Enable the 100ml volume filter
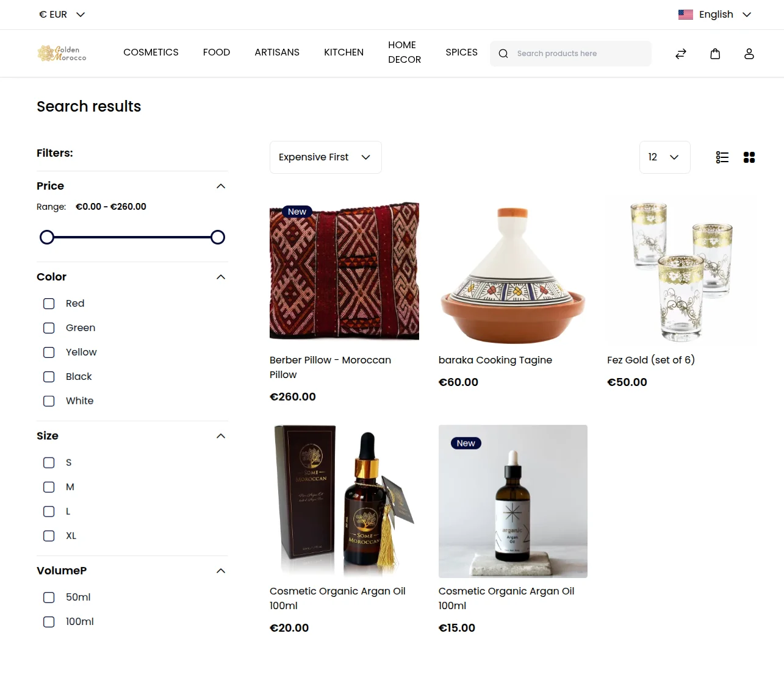The width and height of the screenshot is (784, 675). click(48, 621)
